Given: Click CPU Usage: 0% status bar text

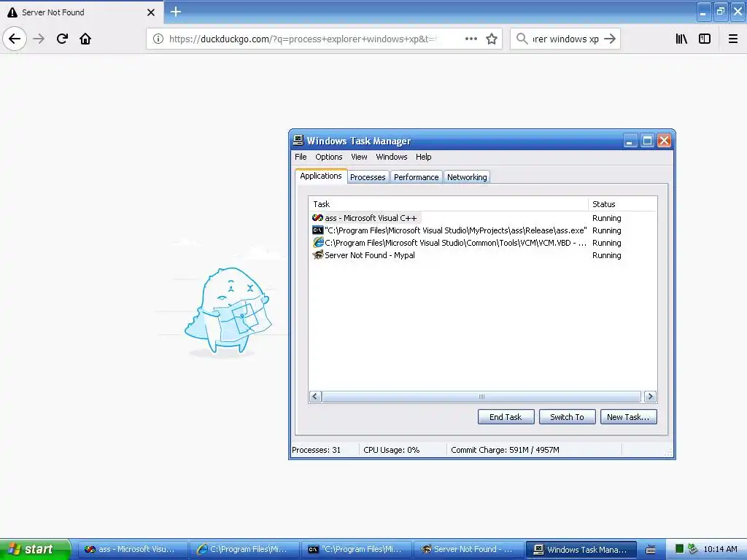Looking at the screenshot, I should [x=391, y=449].
